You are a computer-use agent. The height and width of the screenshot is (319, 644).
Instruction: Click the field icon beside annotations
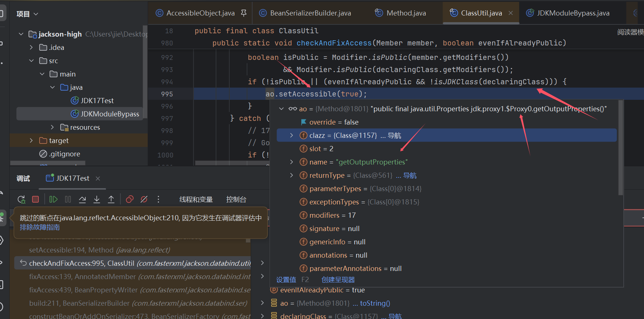pos(304,255)
